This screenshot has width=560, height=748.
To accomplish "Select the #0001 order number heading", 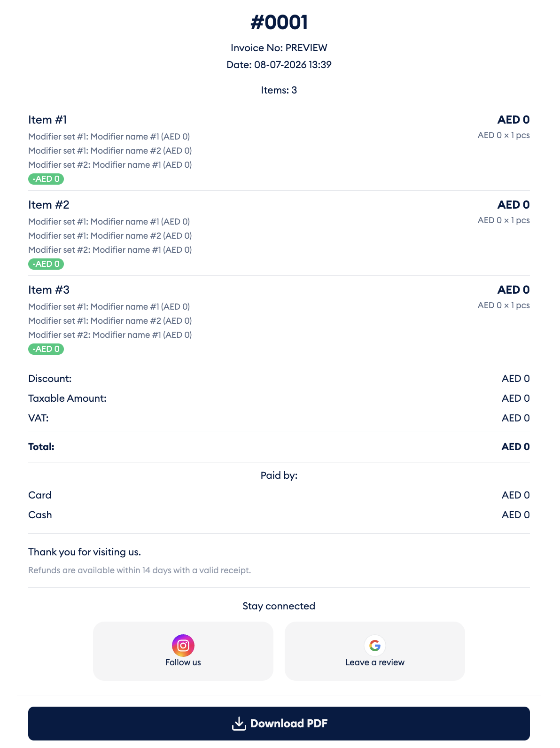I will pyautogui.click(x=279, y=22).
